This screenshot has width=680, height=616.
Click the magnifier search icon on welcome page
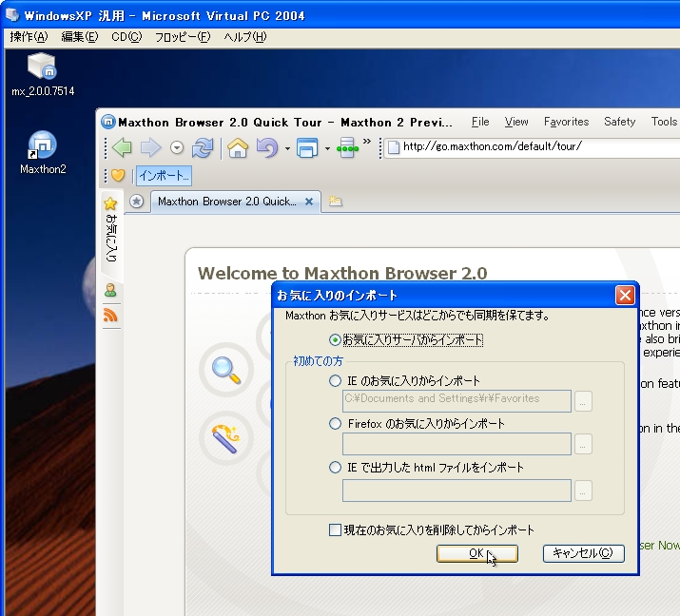coord(226,370)
